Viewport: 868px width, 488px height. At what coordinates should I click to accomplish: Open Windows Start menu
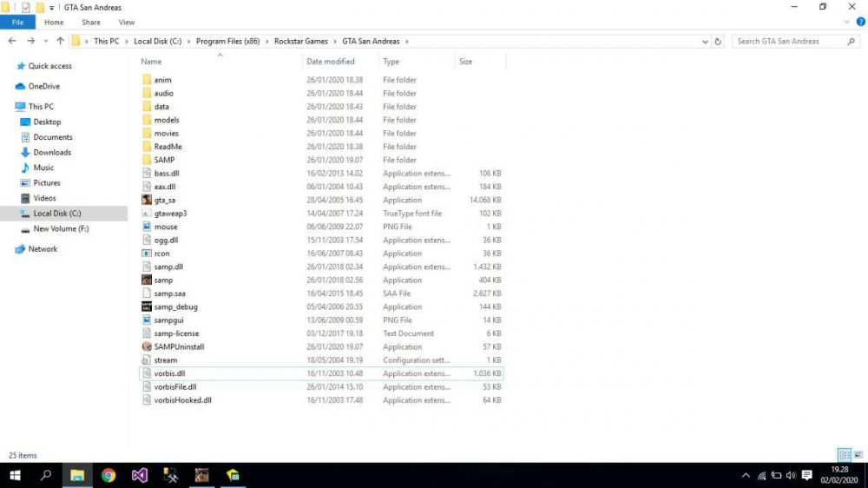pyautogui.click(x=15, y=475)
